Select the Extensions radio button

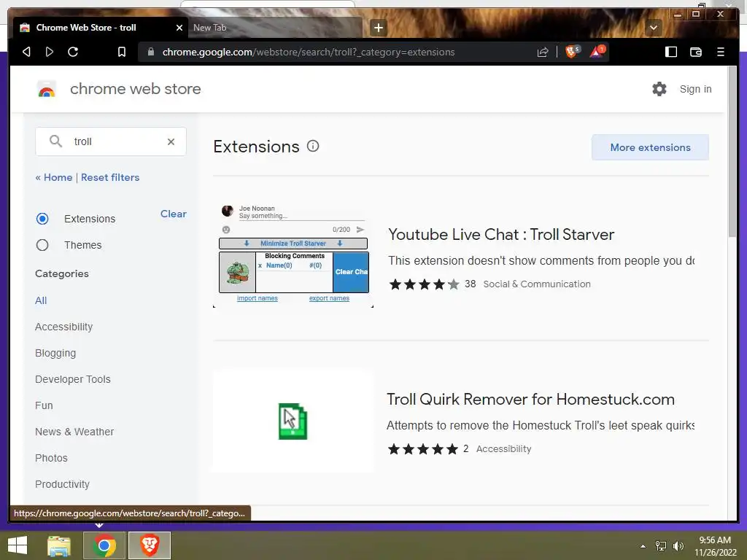[x=42, y=219]
